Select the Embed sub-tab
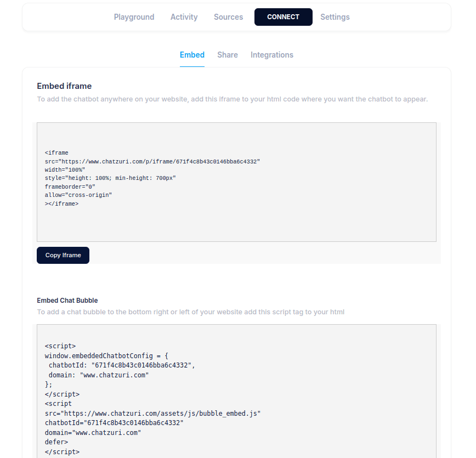The height and width of the screenshot is (458, 476). (x=192, y=55)
